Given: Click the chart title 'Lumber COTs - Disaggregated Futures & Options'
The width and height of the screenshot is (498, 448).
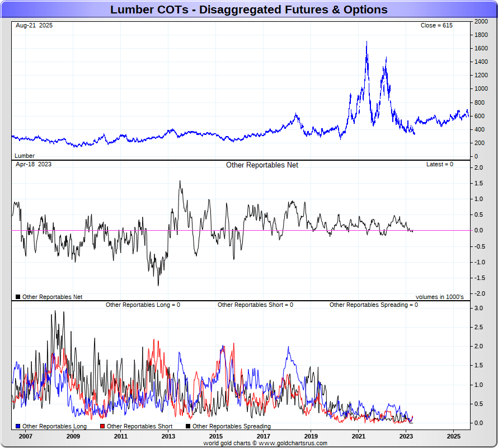Looking at the screenshot, I should pyautogui.click(x=248, y=10).
